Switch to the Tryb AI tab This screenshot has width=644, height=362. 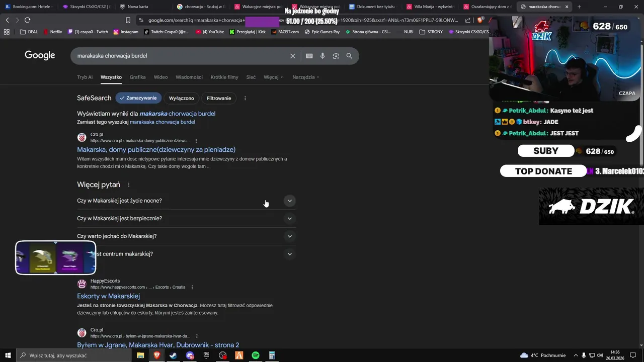coord(85,77)
